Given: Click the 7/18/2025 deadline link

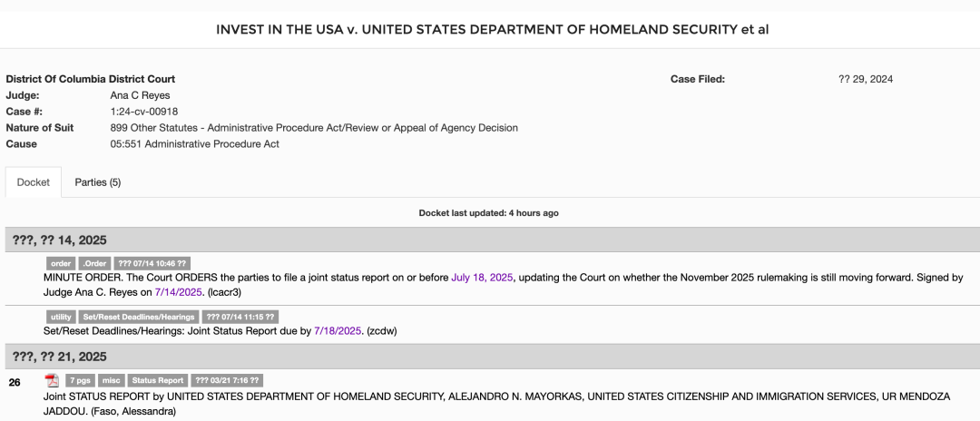Looking at the screenshot, I should coord(338,331).
